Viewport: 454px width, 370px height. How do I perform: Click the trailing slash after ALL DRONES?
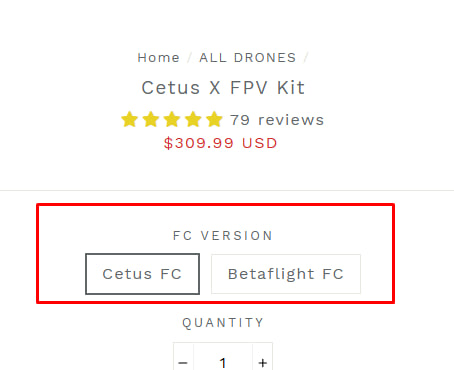[x=306, y=58]
